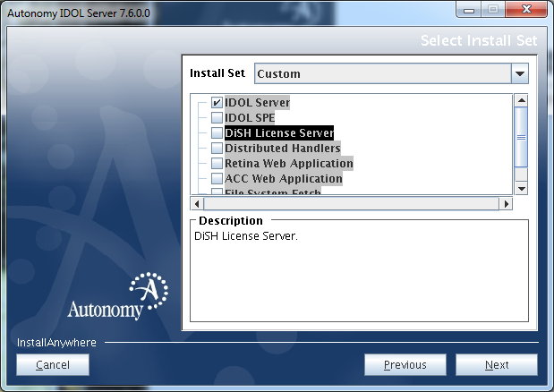Open the Install Set dropdown arrow

click(520, 73)
